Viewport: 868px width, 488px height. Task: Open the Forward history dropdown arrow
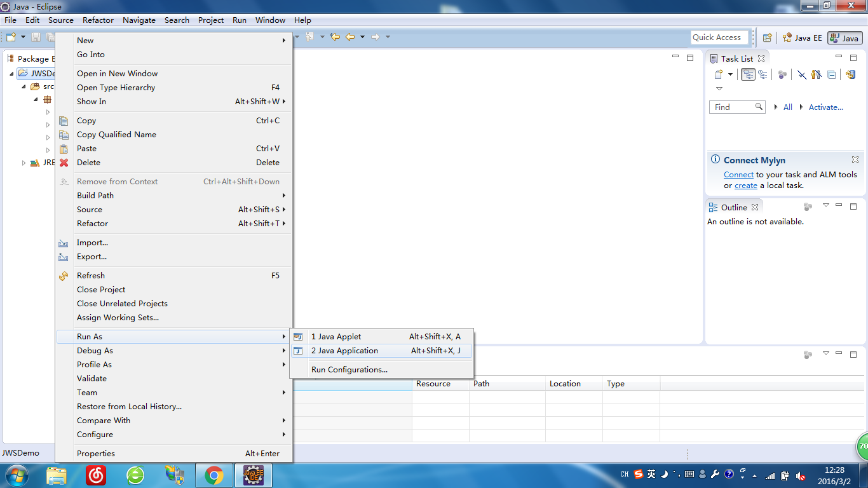pos(388,37)
